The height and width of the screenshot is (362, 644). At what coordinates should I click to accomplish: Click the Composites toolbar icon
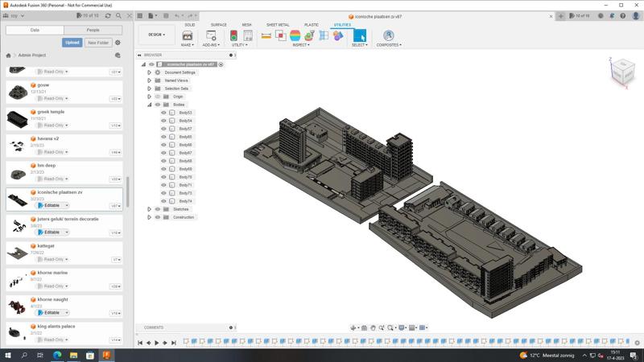point(388,35)
